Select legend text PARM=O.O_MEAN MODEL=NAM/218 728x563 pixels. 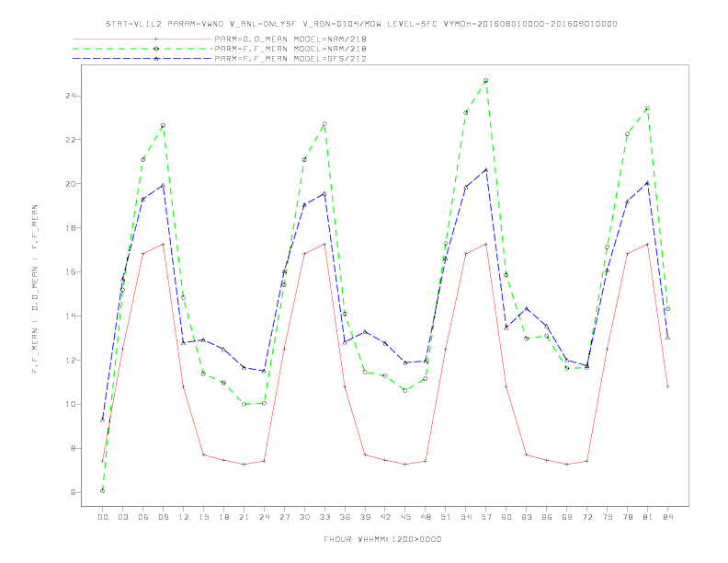point(290,39)
